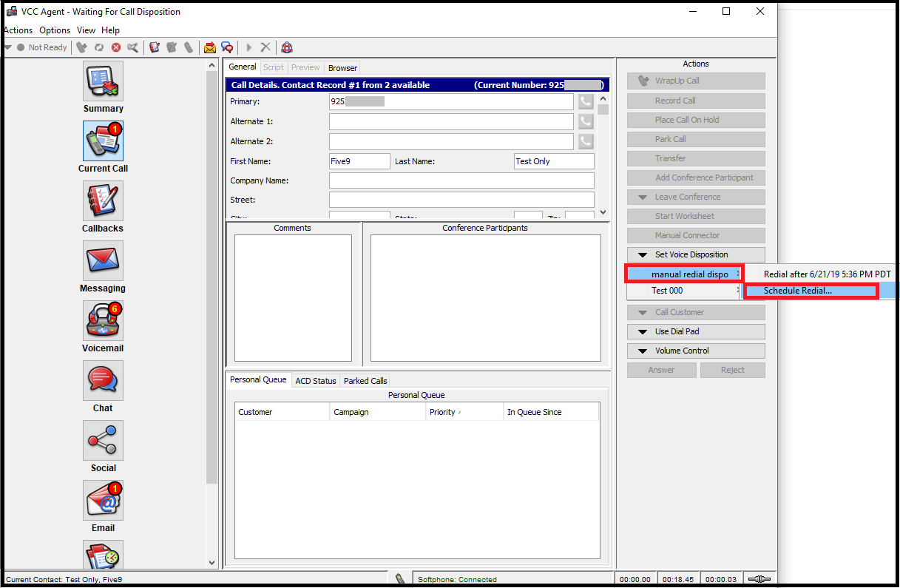Click the Park Call button
The width and height of the screenshot is (900, 588).
point(696,139)
